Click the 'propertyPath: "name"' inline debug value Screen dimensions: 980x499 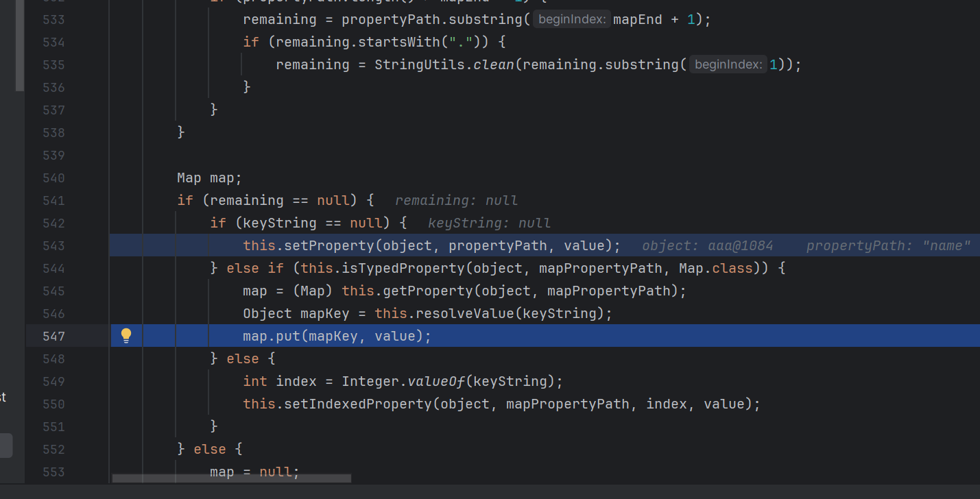(x=888, y=245)
